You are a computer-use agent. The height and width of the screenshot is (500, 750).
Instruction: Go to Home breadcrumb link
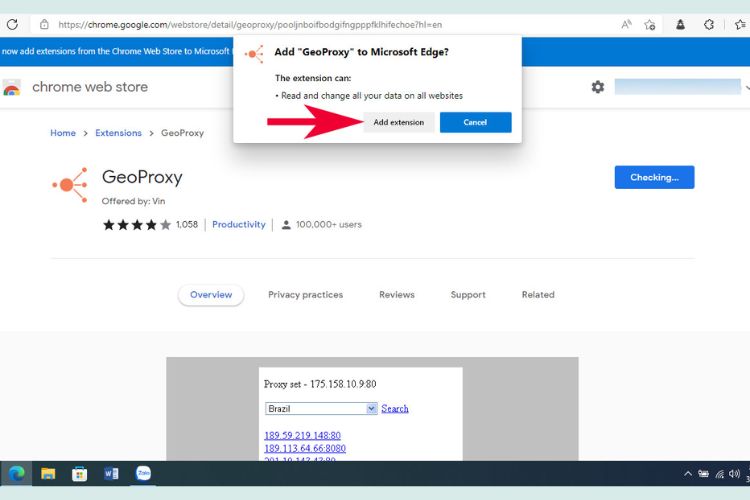[63, 133]
